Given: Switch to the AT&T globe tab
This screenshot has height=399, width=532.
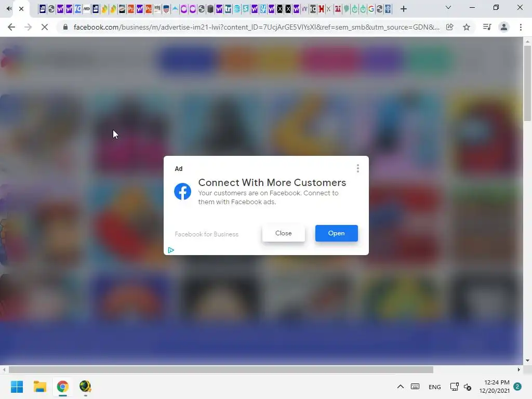Looking at the screenshot, I should 237,9.
